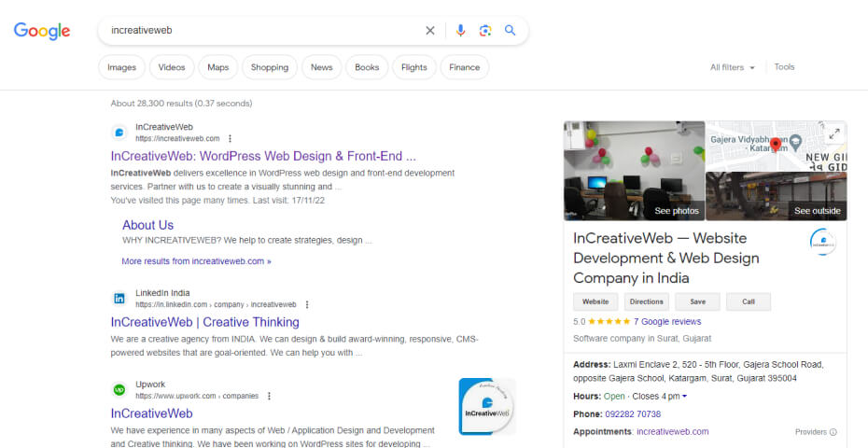Open three-dot menu beside LinkedIn URL
The width and height of the screenshot is (868, 448).
[307, 304]
